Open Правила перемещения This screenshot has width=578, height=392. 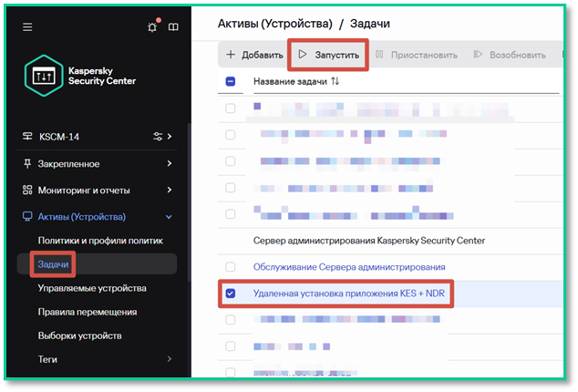88,312
